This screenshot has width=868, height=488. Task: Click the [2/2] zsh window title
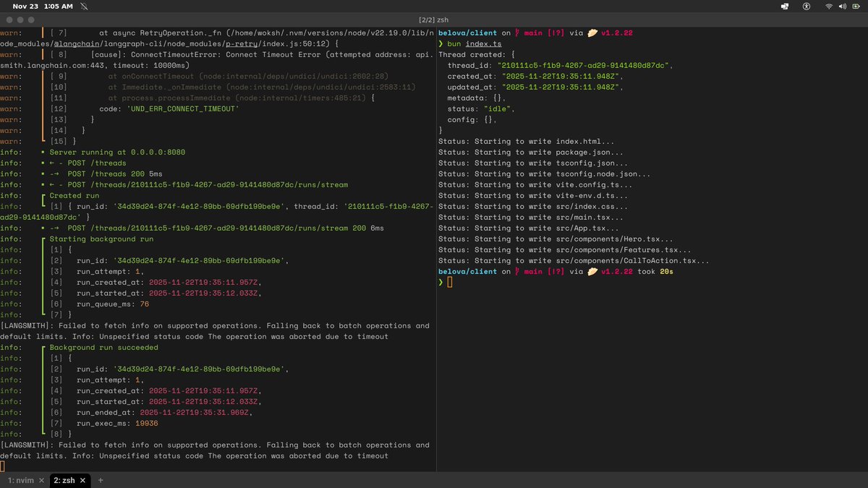click(x=434, y=20)
